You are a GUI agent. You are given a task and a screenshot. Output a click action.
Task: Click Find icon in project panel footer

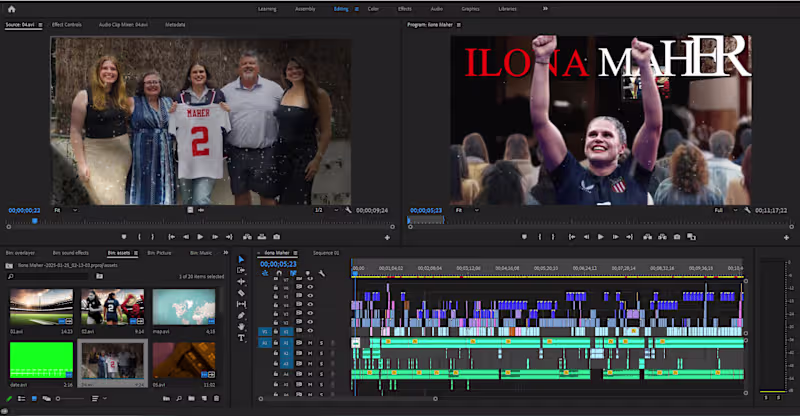point(179,399)
